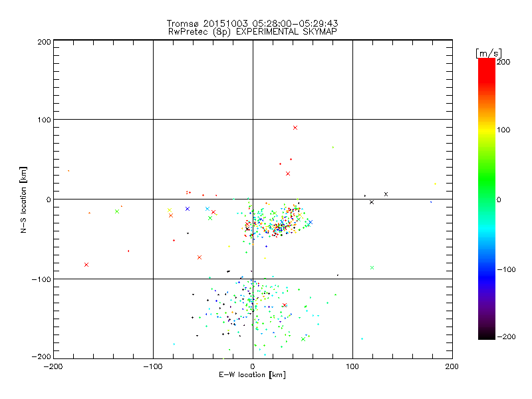The image size is (532, 399).
Task: Click the color bar's '0' label
Action: (499, 199)
